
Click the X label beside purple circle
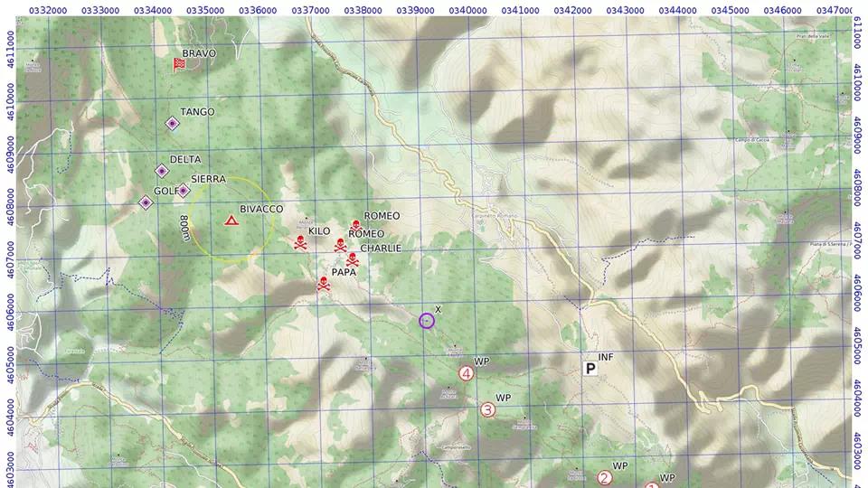[x=439, y=309]
